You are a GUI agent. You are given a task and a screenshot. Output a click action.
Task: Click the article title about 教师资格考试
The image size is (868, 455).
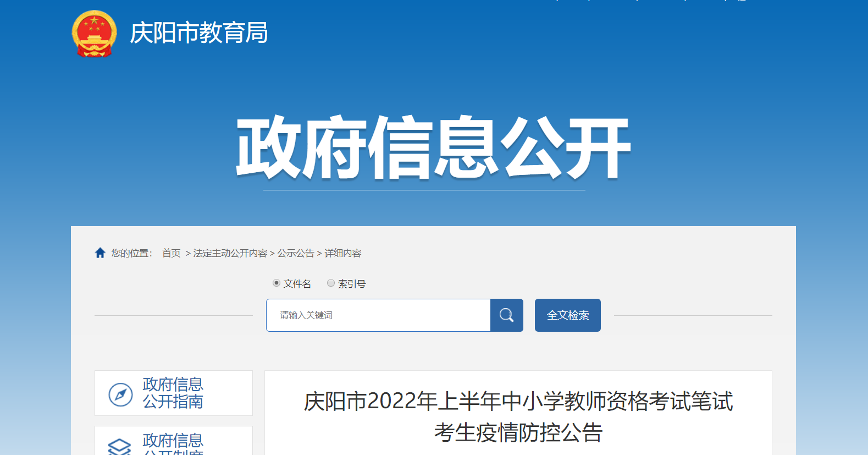[x=518, y=417]
